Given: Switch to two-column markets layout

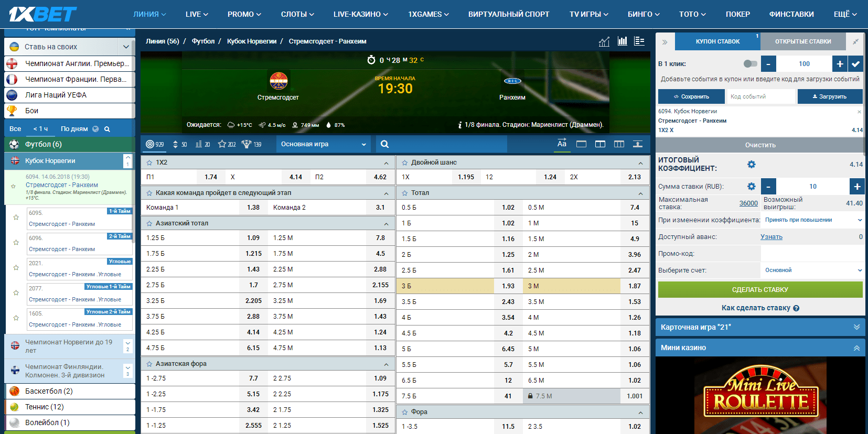Looking at the screenshot, I should [x=600, y=144].
